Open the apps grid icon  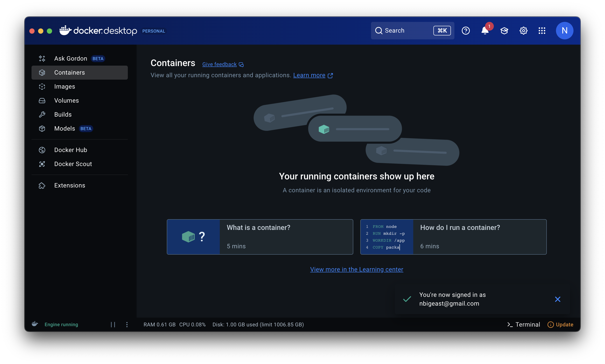click(x=542, y=31)
